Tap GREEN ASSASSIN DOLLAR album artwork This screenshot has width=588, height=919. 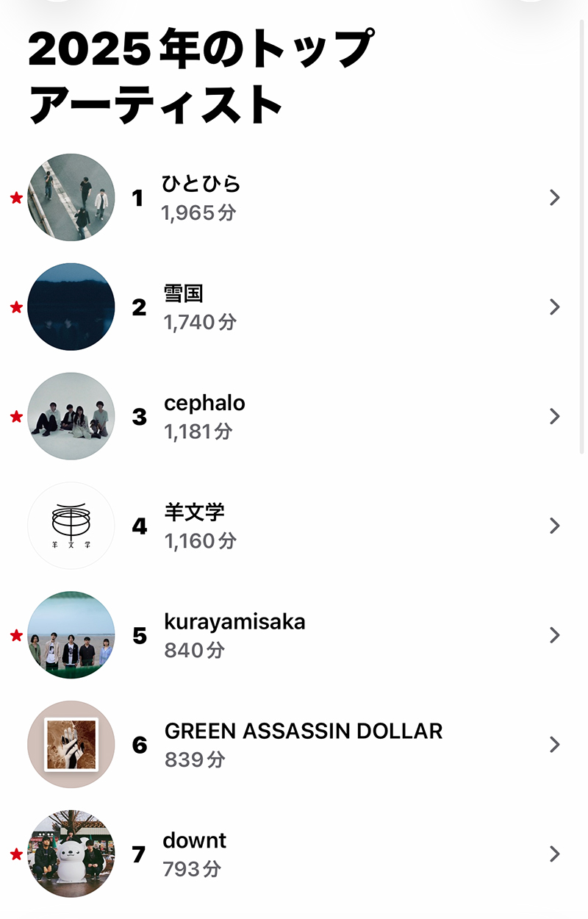pos(71,745)
